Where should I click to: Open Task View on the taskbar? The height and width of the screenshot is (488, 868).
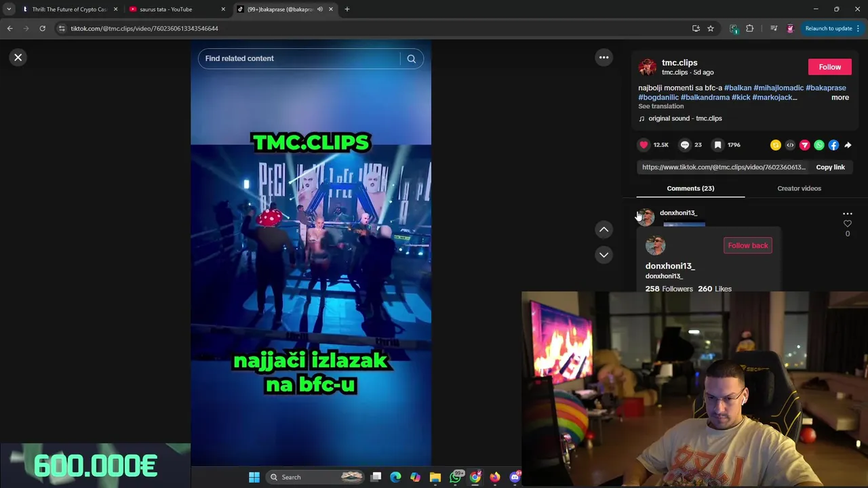tap(376, 477)
